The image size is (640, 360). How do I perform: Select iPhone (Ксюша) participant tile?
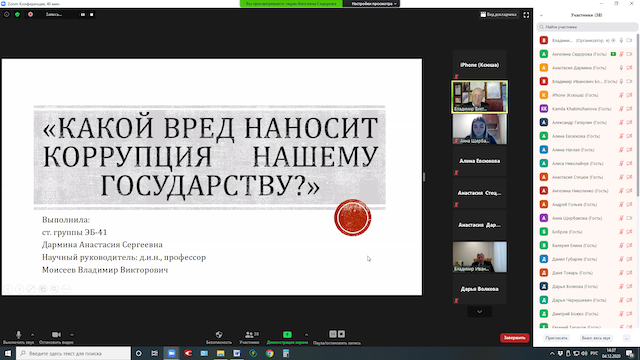point(479,65)
